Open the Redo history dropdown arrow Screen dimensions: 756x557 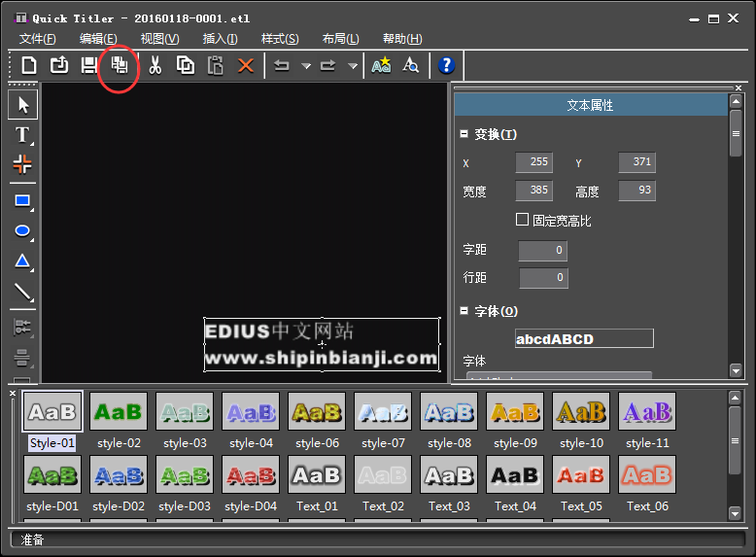(353, 66)
